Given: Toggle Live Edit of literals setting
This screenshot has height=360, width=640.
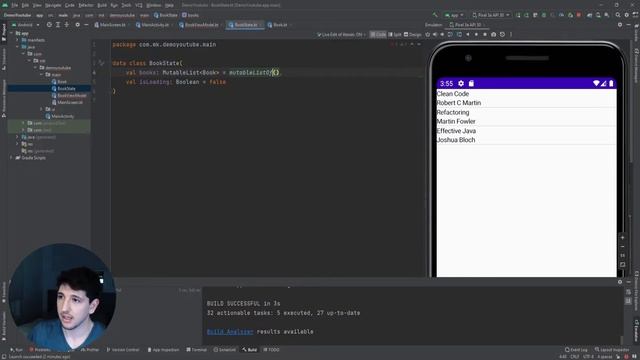Looking at the screenshot, I should coord(341,35).
